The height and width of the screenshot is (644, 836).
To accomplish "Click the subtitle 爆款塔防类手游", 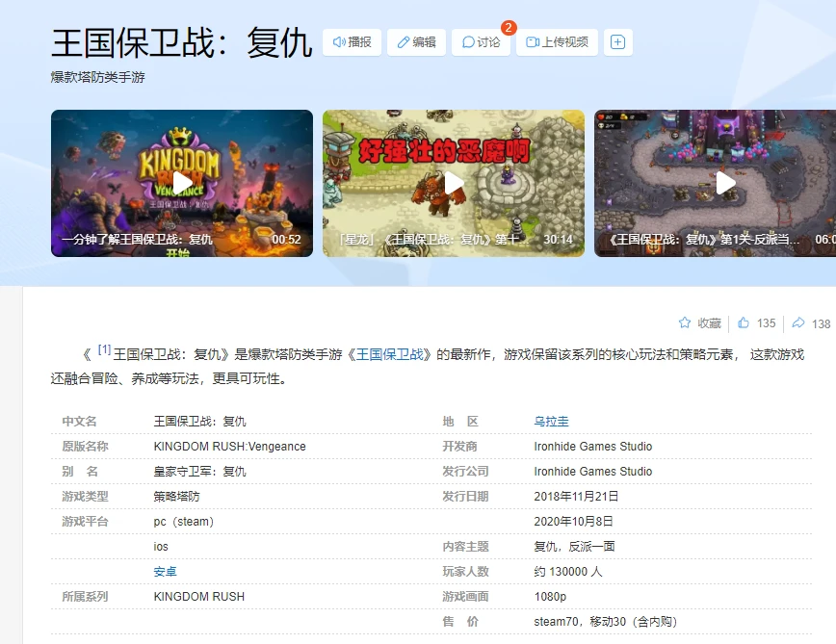I will coord(97,77).
